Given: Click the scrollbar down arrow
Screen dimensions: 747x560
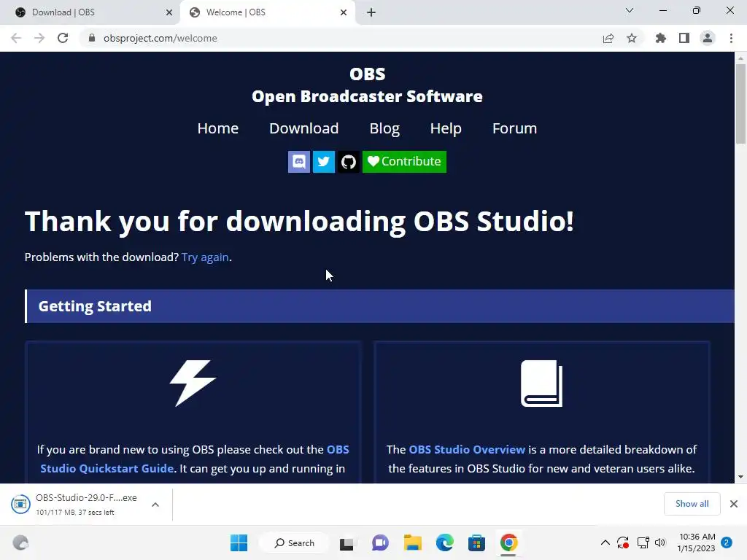Looking at the screenshot, I should click(x=740, y=477).
